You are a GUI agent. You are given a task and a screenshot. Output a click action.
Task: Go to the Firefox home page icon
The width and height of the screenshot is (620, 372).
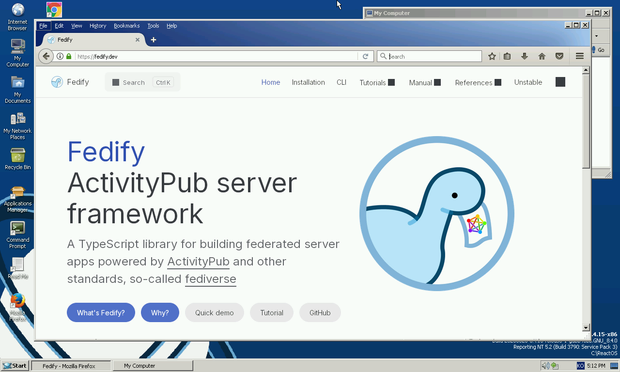542,56
